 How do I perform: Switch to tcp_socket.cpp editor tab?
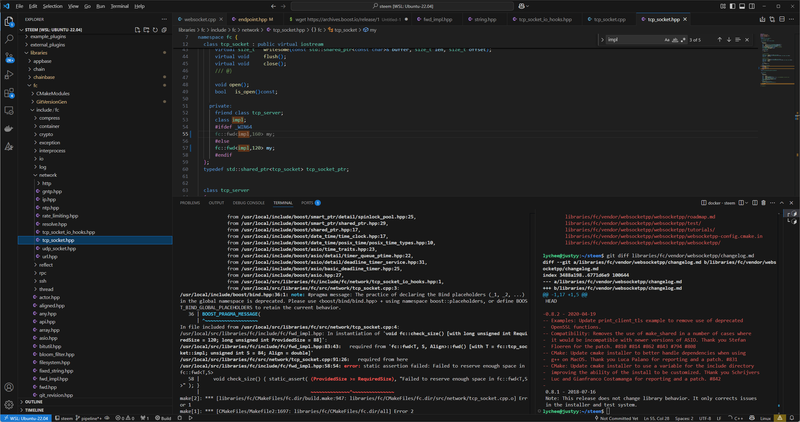coord(609,19)
